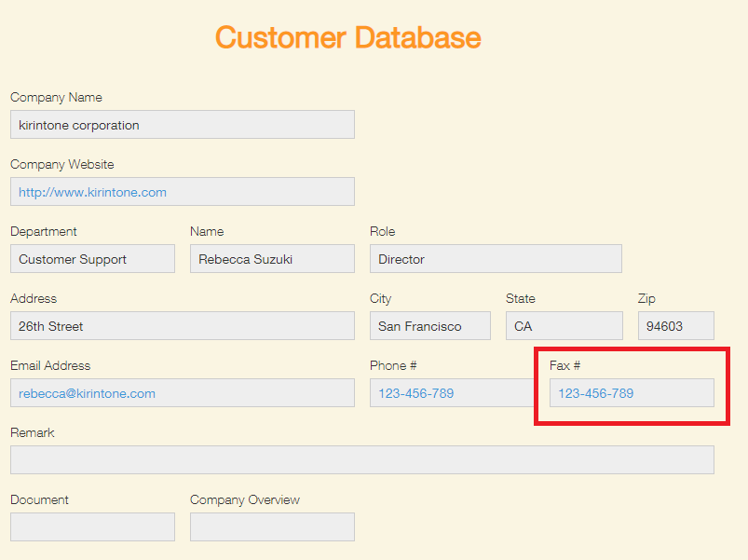This screenshot has width=748, height=560.
Task: Click the Remark label text
Action: click(x=33, y=432)
